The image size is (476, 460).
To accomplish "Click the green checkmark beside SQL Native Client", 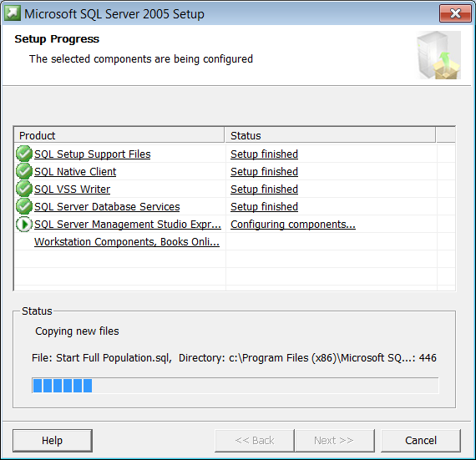I will pyautogui.click(x=24, y=171).
